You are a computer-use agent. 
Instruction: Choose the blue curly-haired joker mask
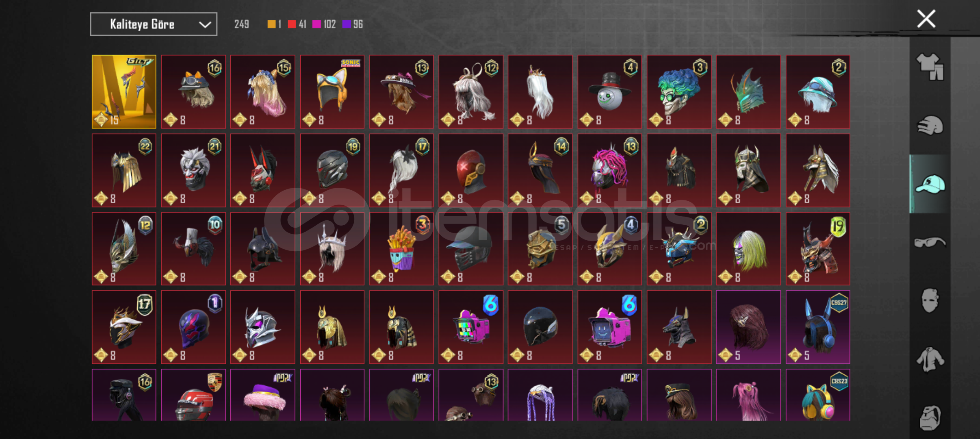(x=679, y=92)
